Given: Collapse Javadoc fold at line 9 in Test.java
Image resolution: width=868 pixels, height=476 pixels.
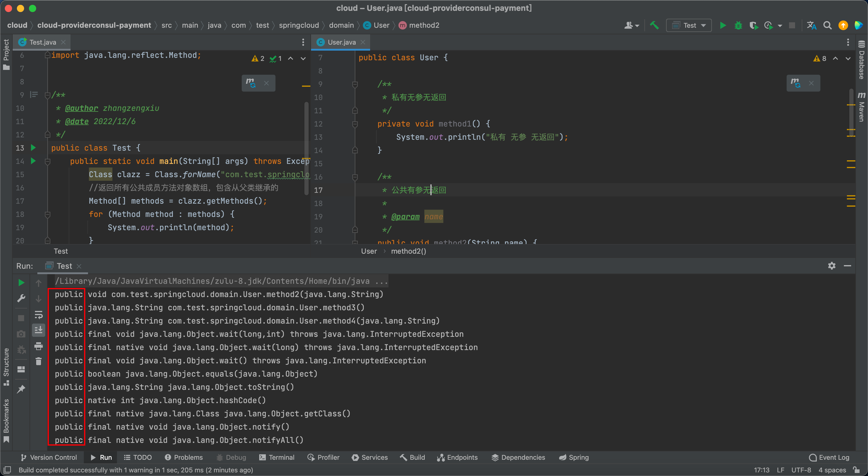Looking at the screenshot, I should click(48, 95).
